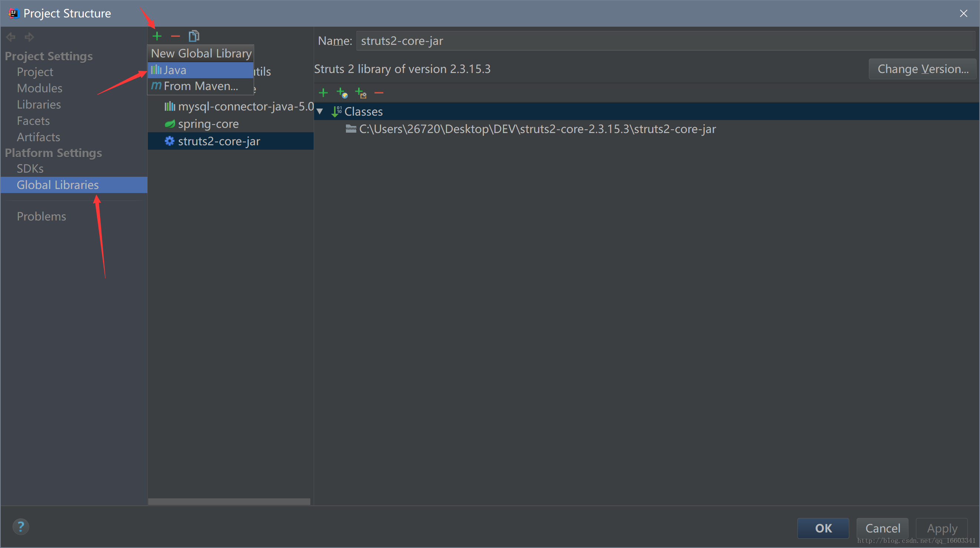Image resolution: width=980 pixels, height=548 pixels.
Task: Click 'Struts 2 library of version 2.3.15.3' text
Action: tap(403, 69)
